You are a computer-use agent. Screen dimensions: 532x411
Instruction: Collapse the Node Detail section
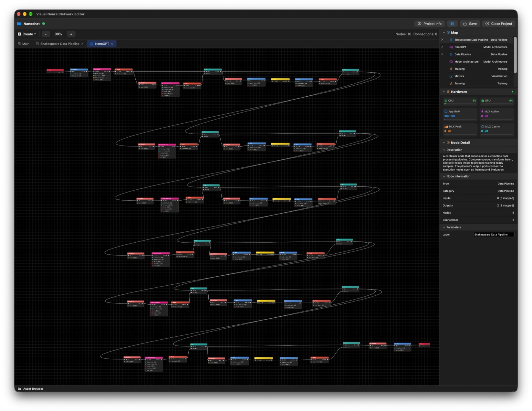pos(444,143)
